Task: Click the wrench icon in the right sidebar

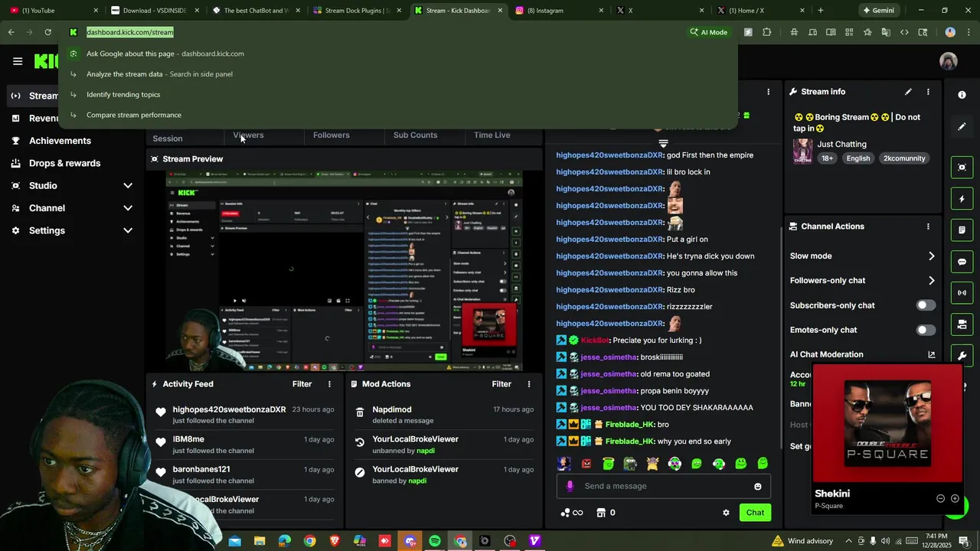Action: 962,356
